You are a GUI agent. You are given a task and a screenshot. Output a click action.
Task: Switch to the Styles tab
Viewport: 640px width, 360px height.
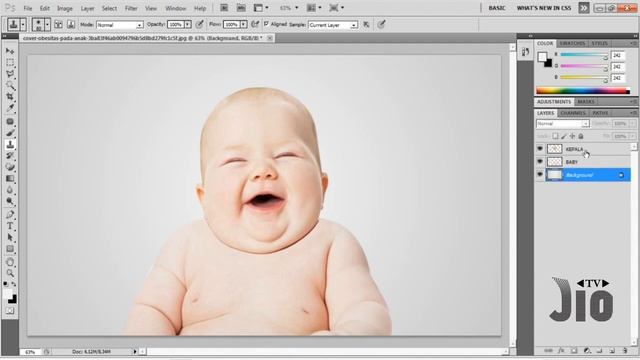pyautogui.click(x=599, y=43)
